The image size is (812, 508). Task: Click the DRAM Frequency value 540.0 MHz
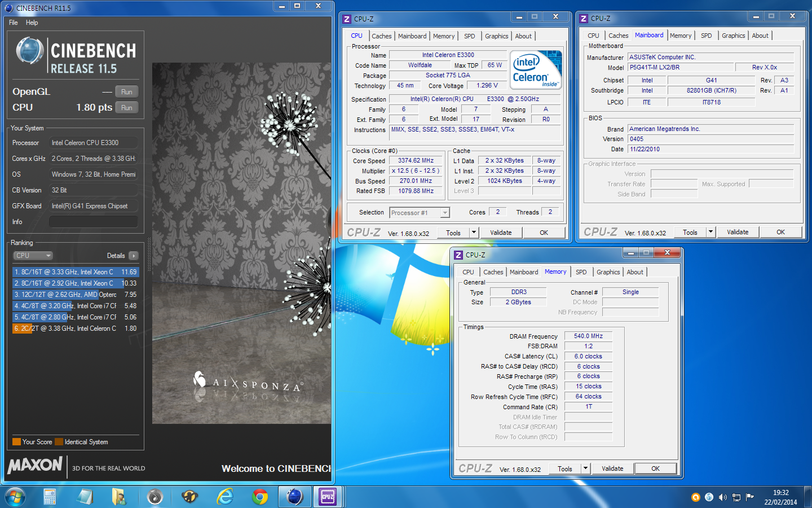[589, 336]
